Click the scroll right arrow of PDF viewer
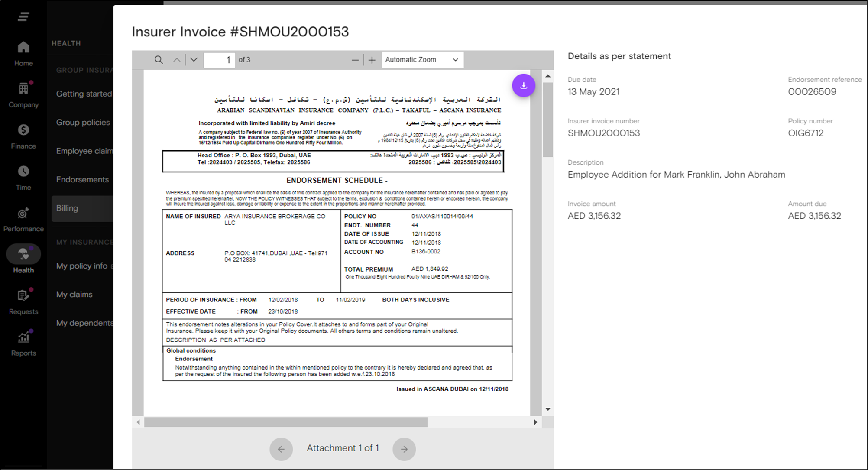This screenshot has width=868, height=470. 535,422
